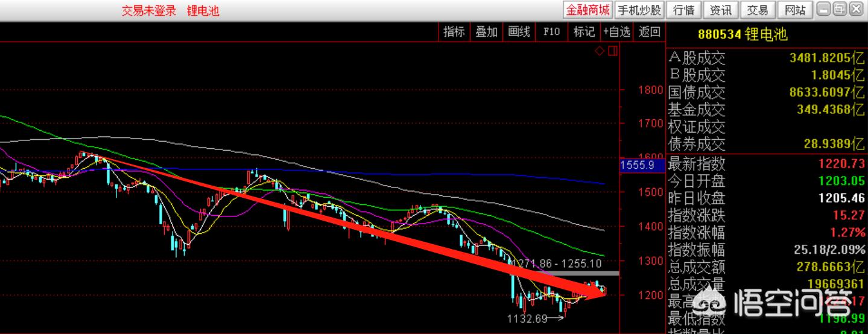The width and height of the screenshot is (868, 334).
Task: Open the 行情 market quotes menu
Action: point(683,10)
